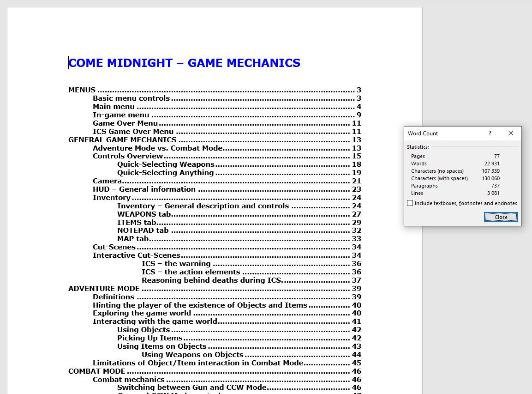Jump to Interactive Cut-Scenes entry
The image size is (532, 394).
coord(137,255)
